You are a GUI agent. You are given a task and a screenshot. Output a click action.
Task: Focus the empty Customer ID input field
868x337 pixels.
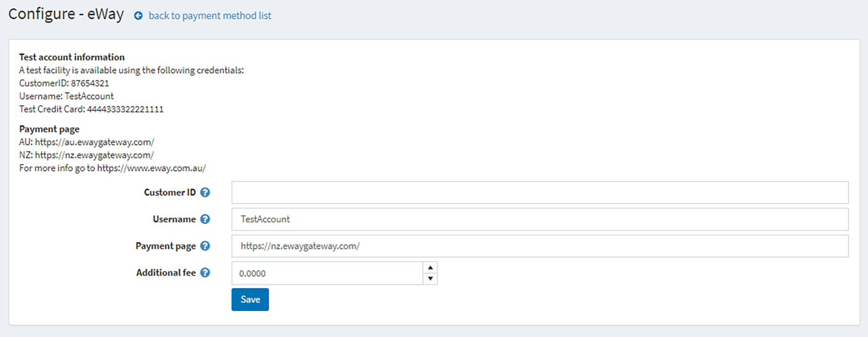pos(540,192)
